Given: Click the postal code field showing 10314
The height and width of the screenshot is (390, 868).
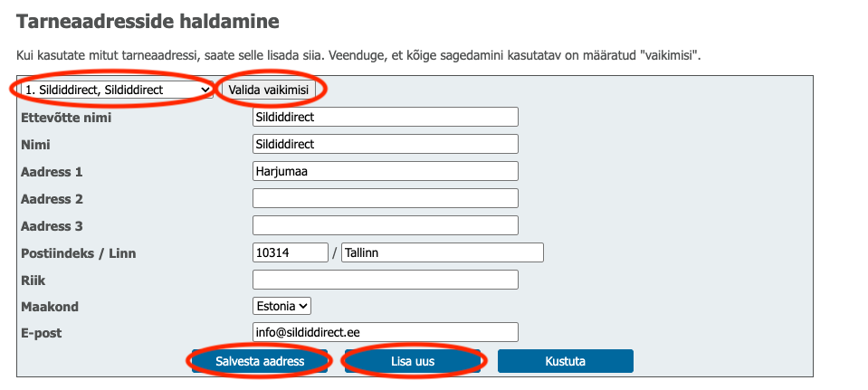Looking at the screenshot, I should (x=290, y=252).
